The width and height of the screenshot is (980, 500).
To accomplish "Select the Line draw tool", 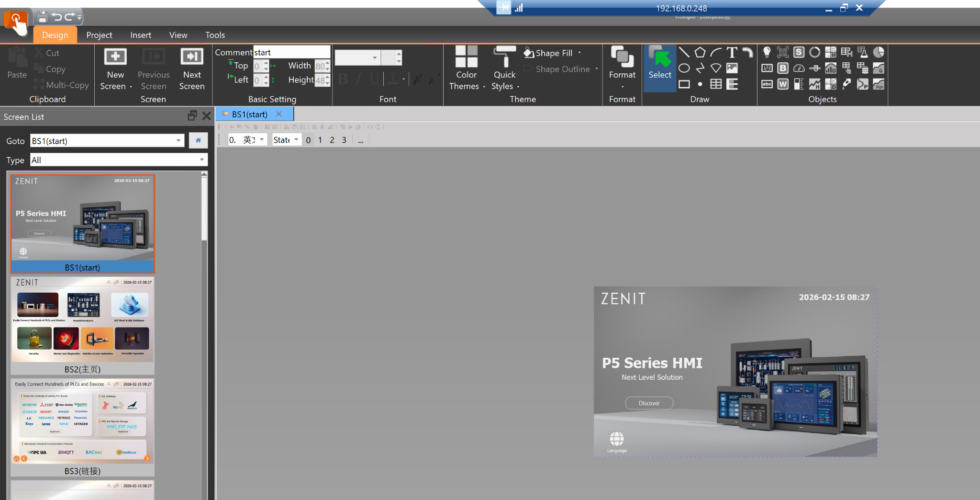I will [684, 53].
